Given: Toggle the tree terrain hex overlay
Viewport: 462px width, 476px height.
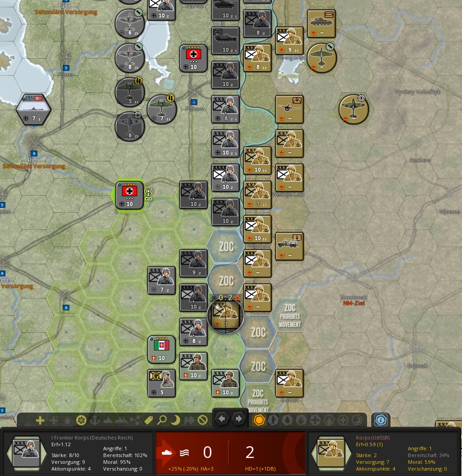Looking at the screenshot, I should point(301,421).
